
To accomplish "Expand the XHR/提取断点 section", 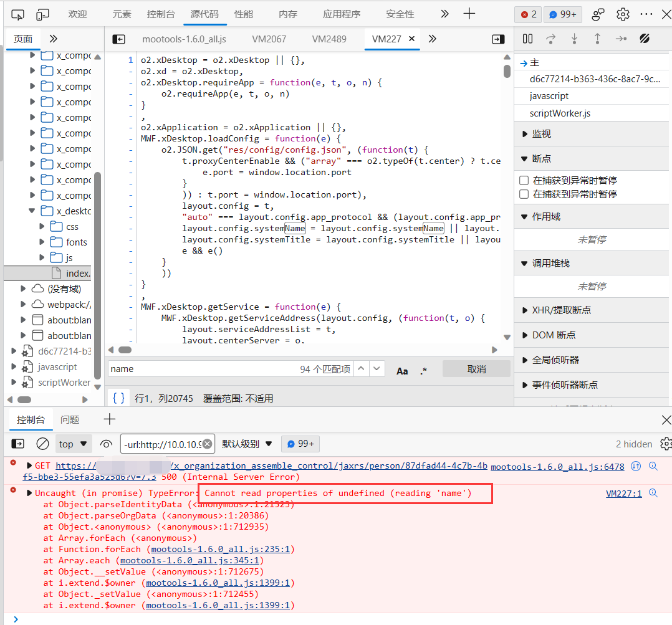I will (561, 310).
